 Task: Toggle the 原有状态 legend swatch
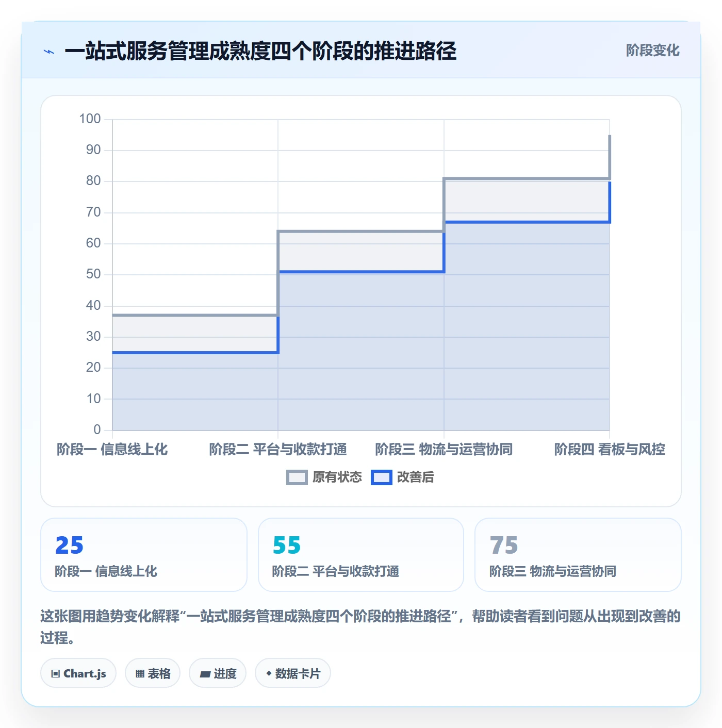pyautogui.click(x=297, y=477)
